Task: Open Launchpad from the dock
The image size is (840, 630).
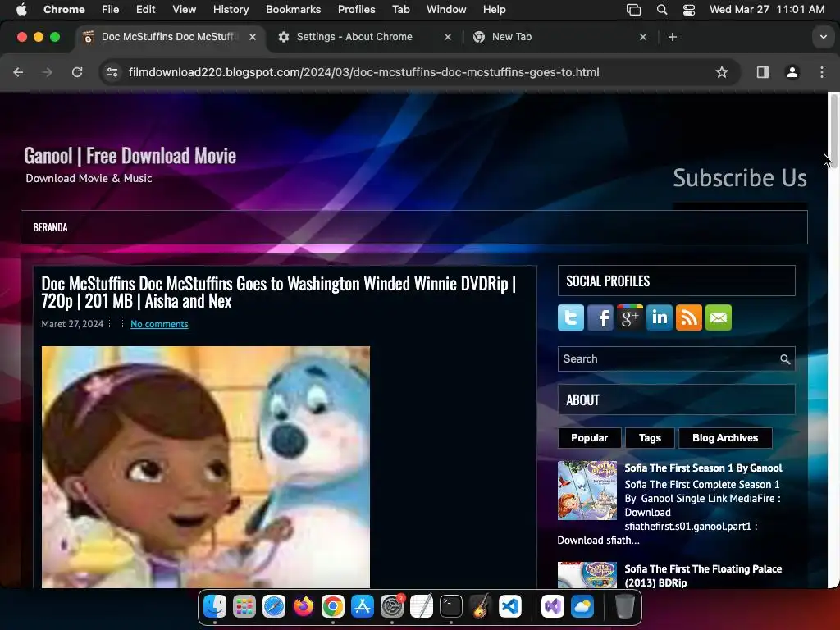Action: (244, 606)
